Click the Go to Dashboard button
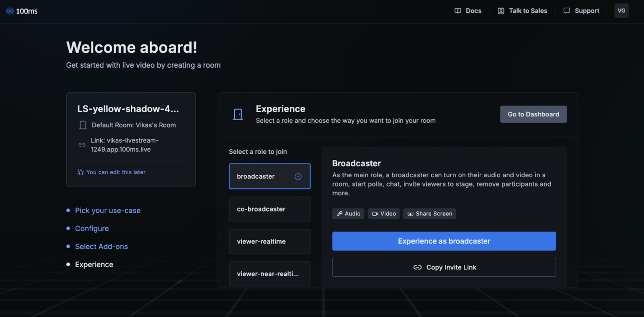 (x=533, y=114)
